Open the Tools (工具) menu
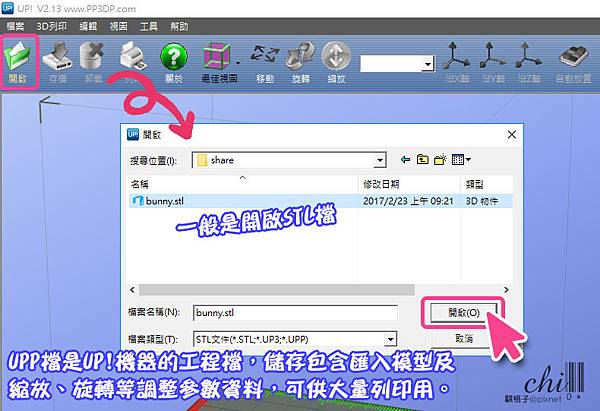This screenshot has width=600, height=411. click(x=149, y=26)
